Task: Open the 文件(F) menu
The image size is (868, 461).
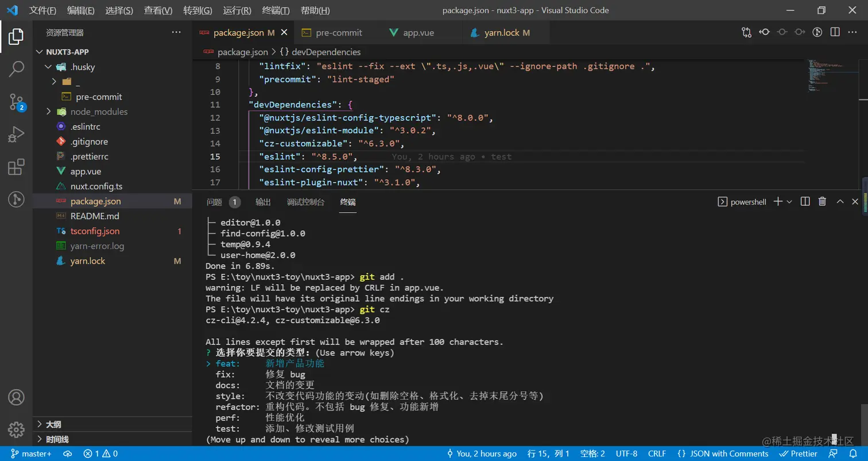Action: [x=43, y=10]
